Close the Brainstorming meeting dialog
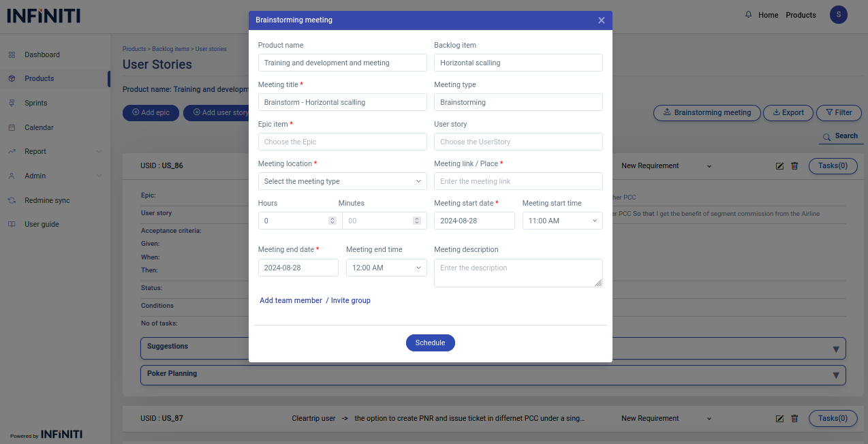 coord(601,20)
